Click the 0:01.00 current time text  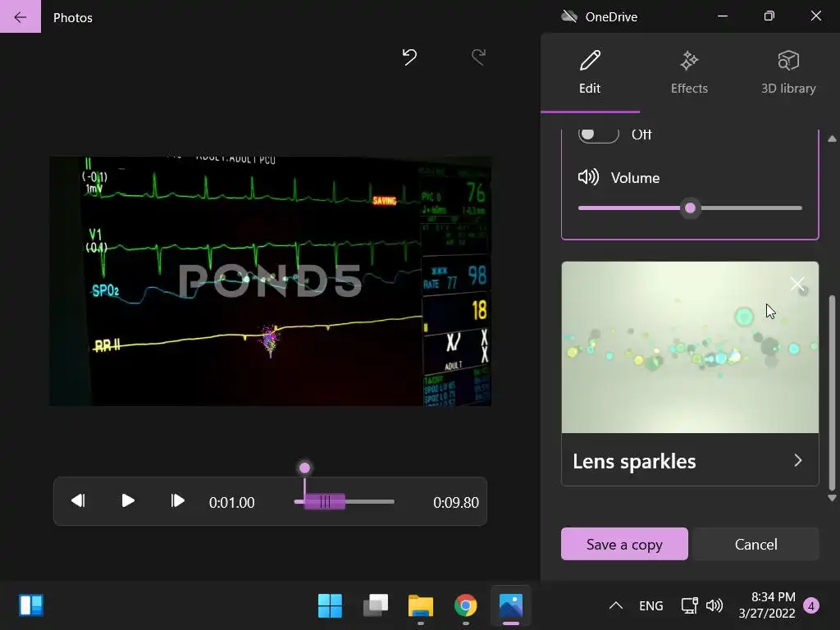tap(231, 503)
